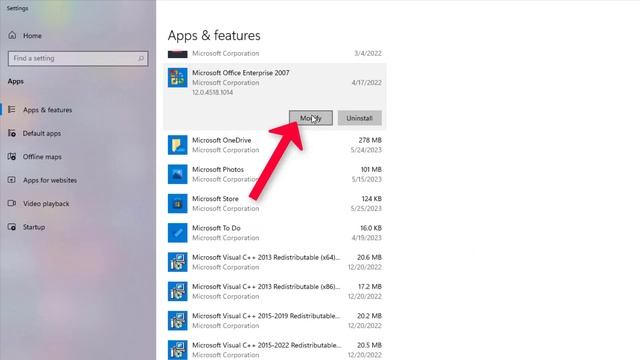Viewport: 640px width, 360px height.
Task: Click the Microsoft OneDrive app icon
Action: click(178, 145)
